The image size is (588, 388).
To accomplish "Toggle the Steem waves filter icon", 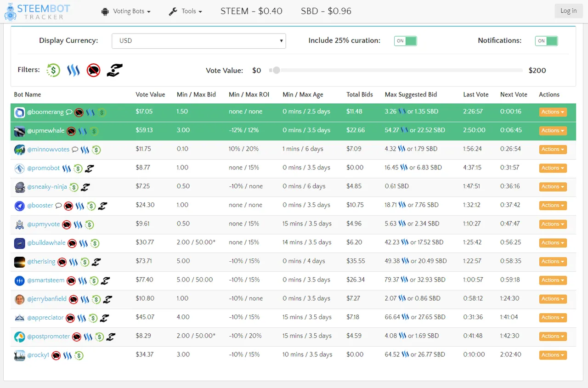I will coord(73,70).
